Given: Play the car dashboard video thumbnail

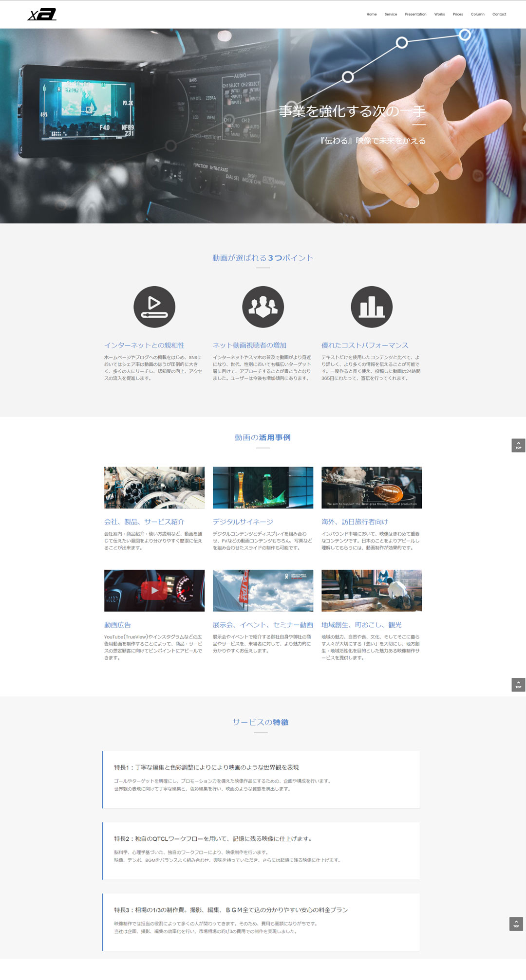Looking at the screenshot, I should [154, 590].
